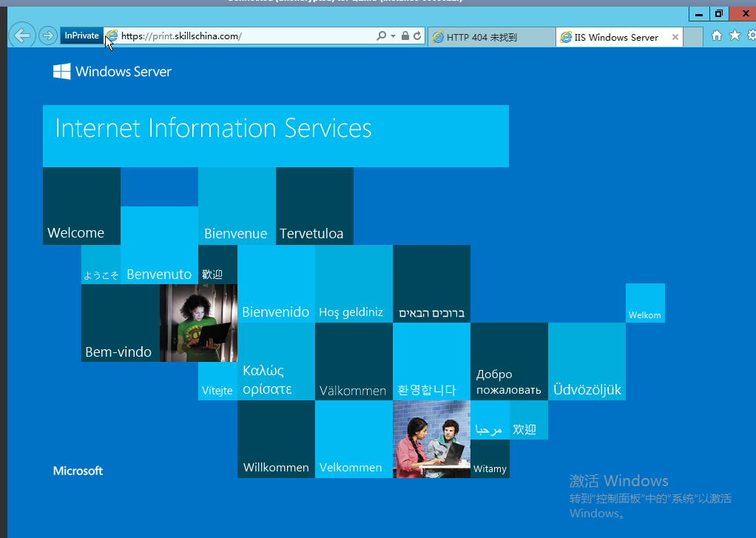Click the Internet Explorer page icon in address bar
This screenshot has width=756, height=538.
[112, 36]
